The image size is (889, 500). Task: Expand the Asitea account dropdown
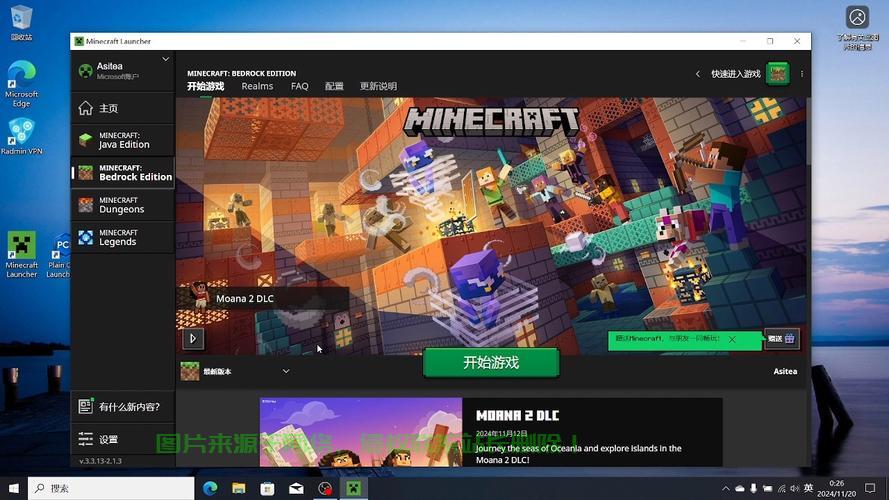pyautogui.click(x=165, y=59)
